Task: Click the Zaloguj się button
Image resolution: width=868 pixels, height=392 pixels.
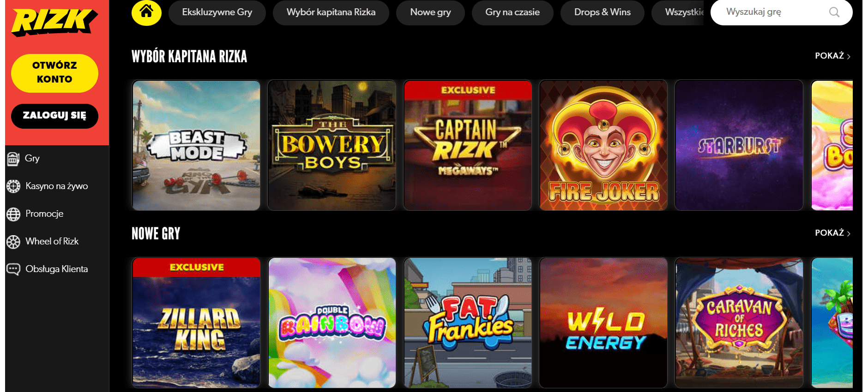Action: (x=54, y=116)
